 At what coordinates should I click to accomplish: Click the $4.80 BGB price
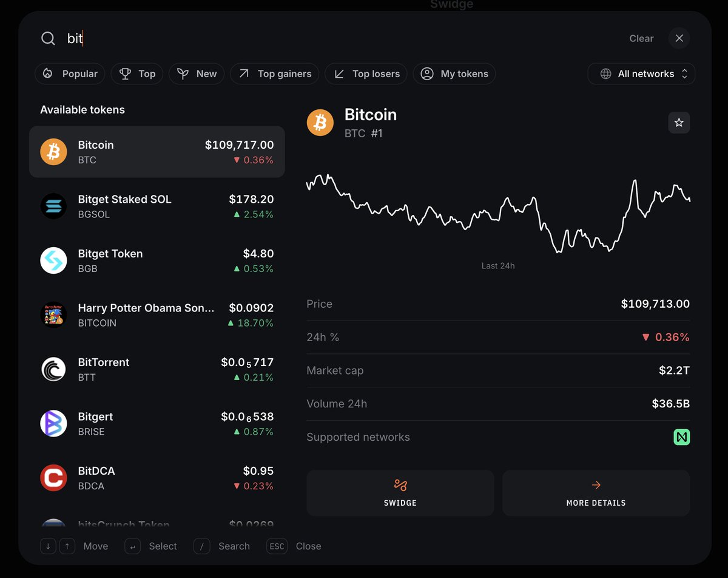[x=258, y=254]
